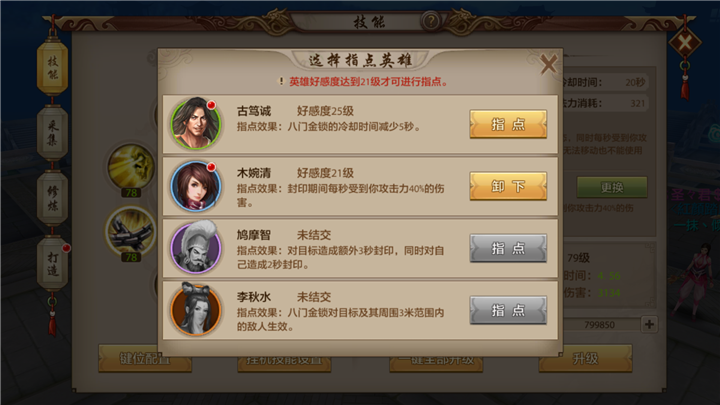Click the 升级 upgrade button
The width and height of the screenshot is (720, 405).
coord(585,358)
